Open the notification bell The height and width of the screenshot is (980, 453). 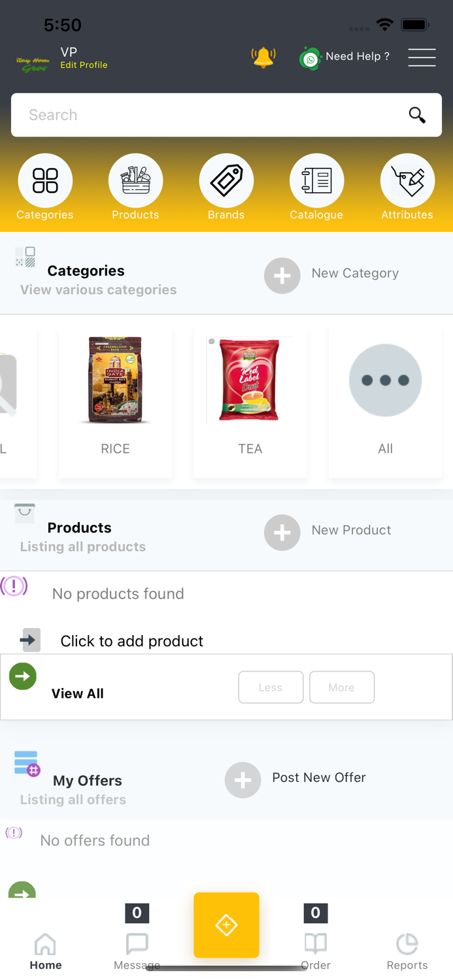[x=263, y=57]
